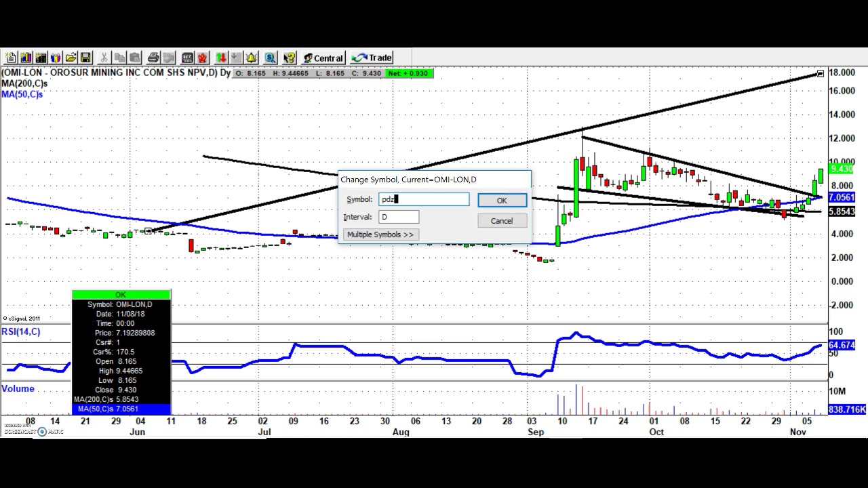Open the ticker window icon
Screen dimensions: 868x488
pyautogui.click(x=187, y=58)
